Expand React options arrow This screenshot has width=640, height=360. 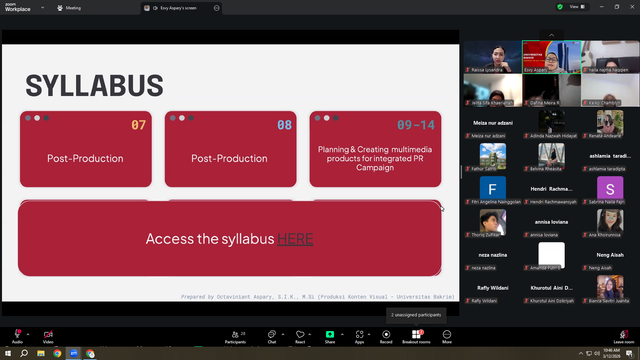click(310, 334)
